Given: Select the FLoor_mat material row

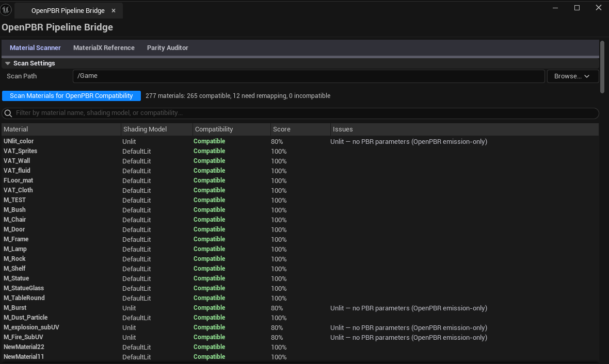Looking at the screenshot, I should (x=300, y=180).
